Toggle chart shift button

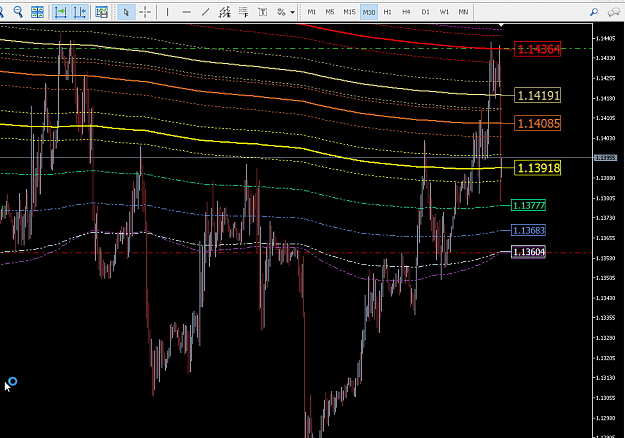(80, 12)
